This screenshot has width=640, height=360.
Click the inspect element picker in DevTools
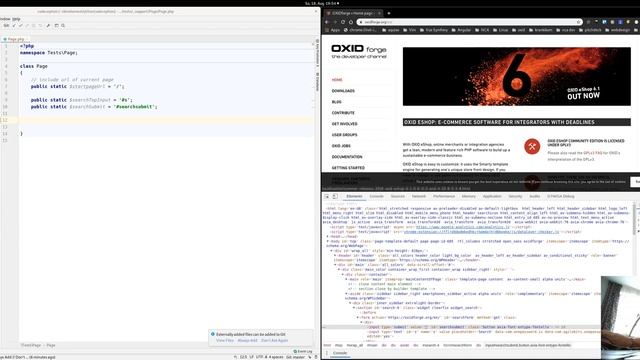coord(327,196)
